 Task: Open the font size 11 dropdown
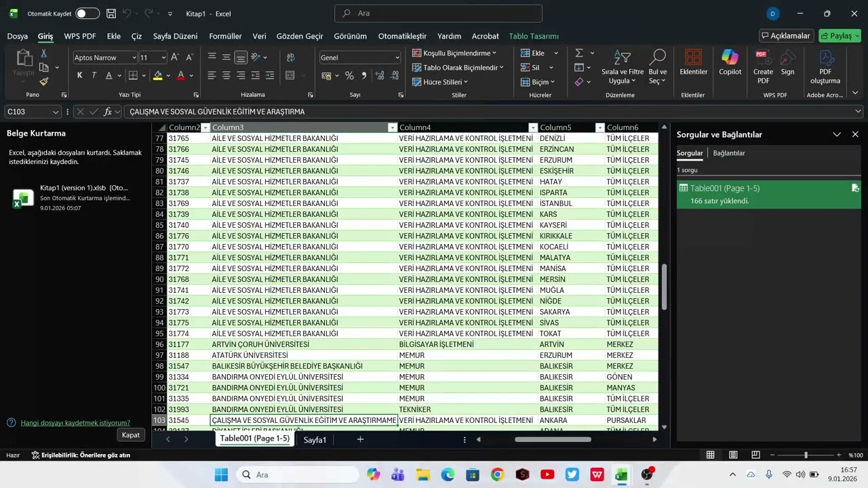click(x=163, y=58)
